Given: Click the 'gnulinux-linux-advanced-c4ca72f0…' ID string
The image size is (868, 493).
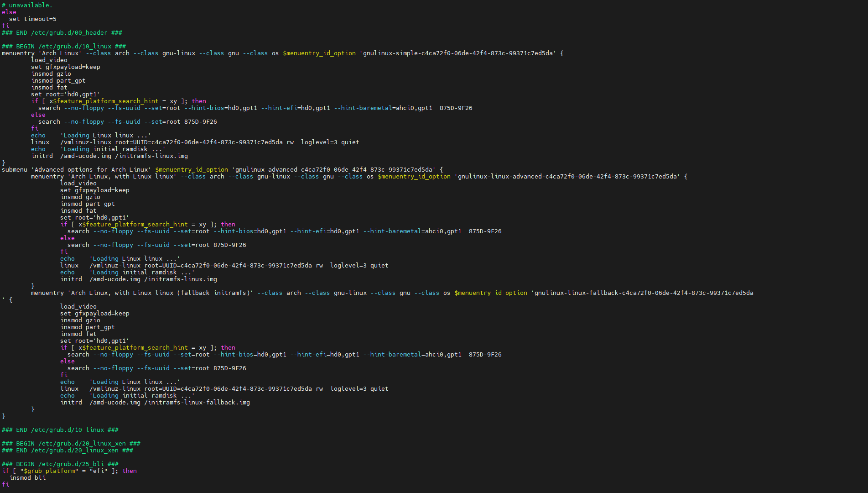Looking at the screenshot, I should click(567, 177).
